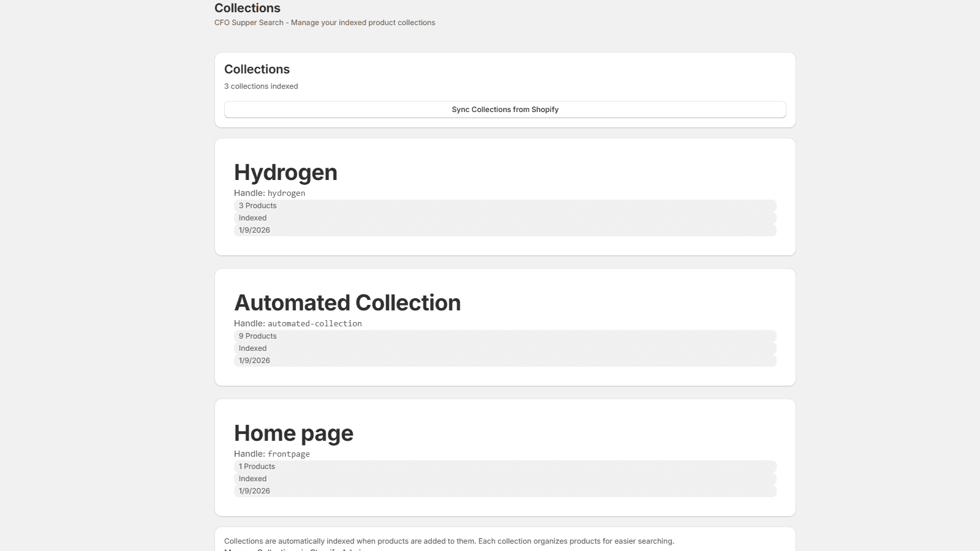Click the '9 Products' badge
980x551 pixels.
258,336
